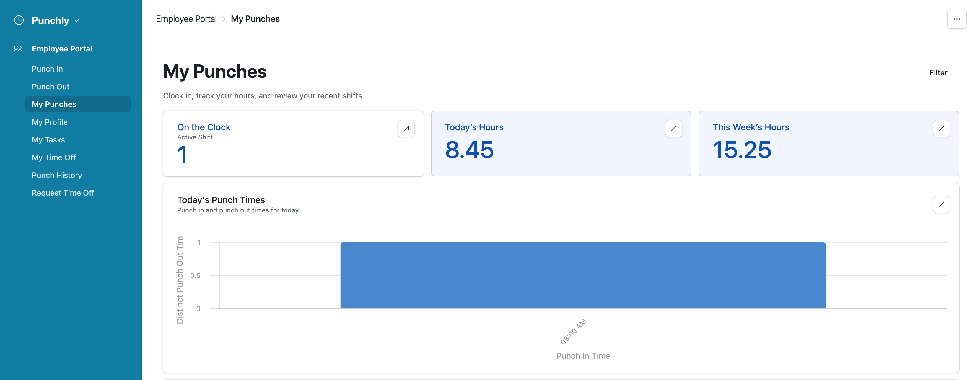
Task: Open My Tasks from sidebar
Action: click(48, 140)
